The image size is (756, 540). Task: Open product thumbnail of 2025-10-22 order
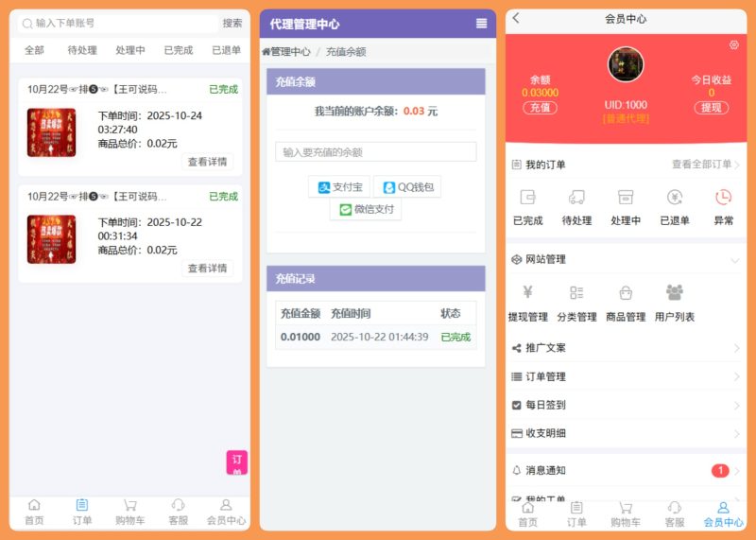coord(52,239)
